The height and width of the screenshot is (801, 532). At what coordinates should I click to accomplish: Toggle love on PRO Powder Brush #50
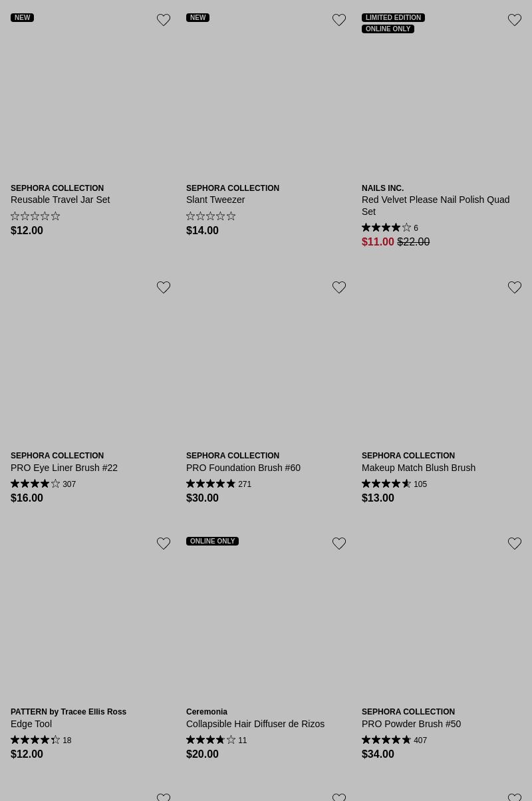(515, 544)
